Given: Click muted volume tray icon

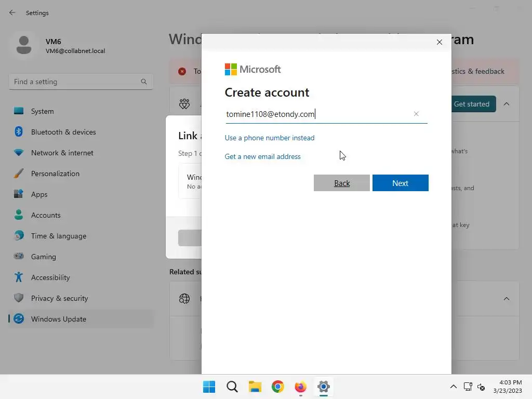Looking at the screenshot, I should click(x=481, y=387).
